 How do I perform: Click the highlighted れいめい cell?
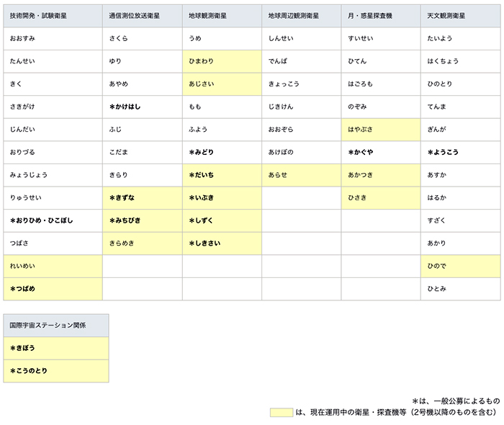(x=53, y=267)
